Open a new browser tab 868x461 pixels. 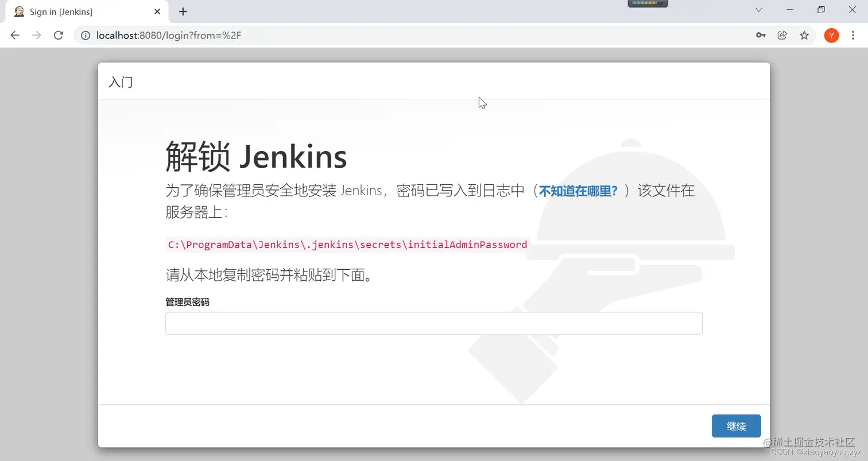[183, 11]
